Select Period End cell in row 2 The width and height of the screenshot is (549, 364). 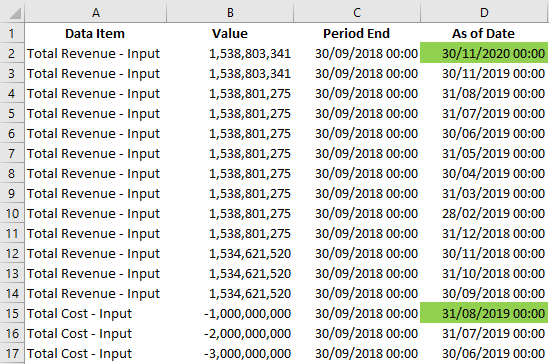click(x=356, y=54)
